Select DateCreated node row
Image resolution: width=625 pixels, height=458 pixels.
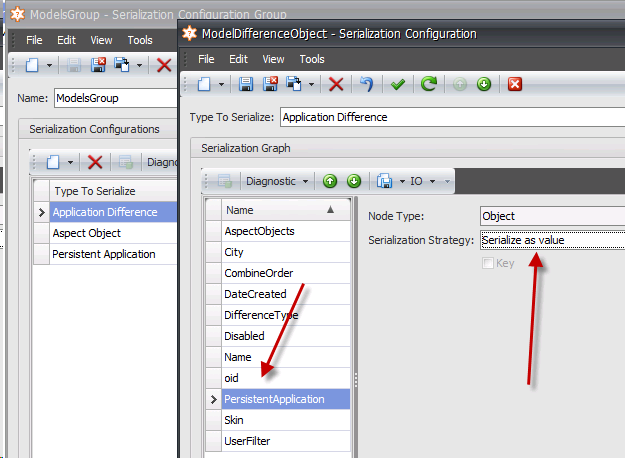[x=286, y=294]
